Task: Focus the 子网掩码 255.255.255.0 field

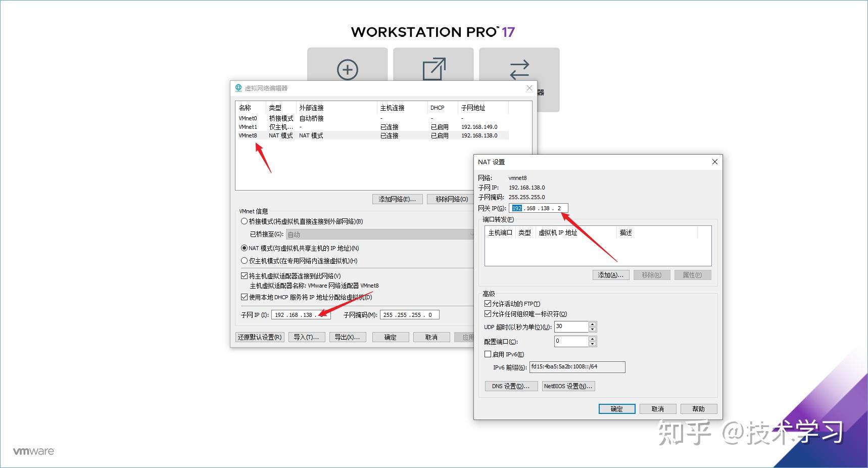Action: 410,315
